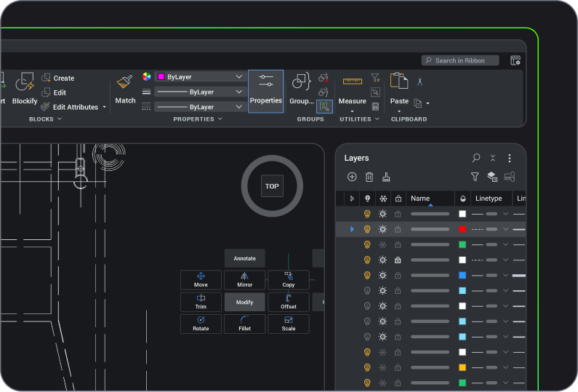Click the ungroup icon with red X
Screen dimensions: 578x392
pyautogui.click(x=324, y=77)
